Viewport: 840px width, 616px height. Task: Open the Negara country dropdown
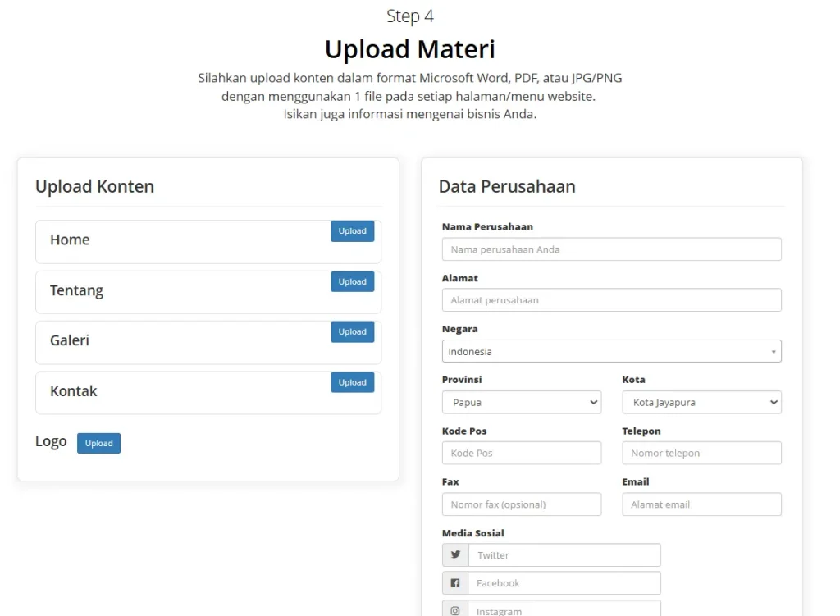pos(612,351)
